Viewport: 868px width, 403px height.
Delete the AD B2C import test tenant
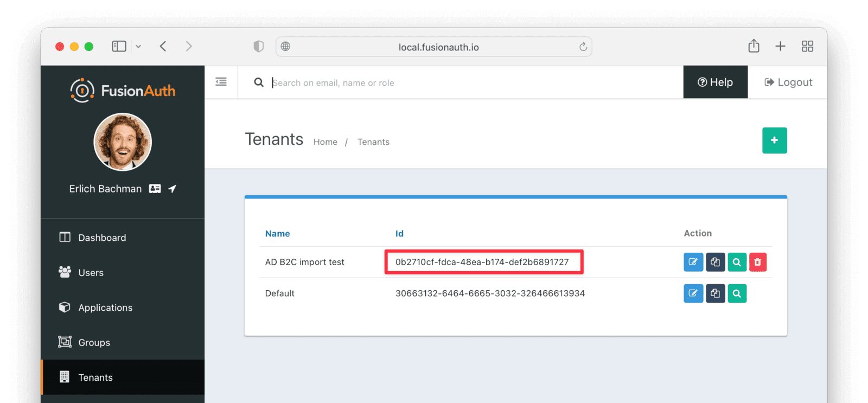[758, 262]
